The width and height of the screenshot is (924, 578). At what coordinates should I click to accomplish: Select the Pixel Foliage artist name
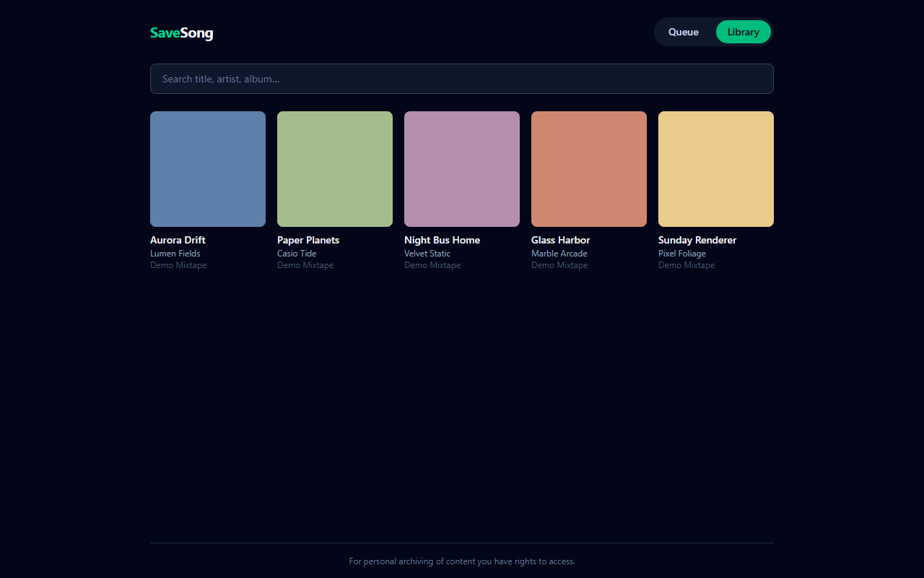[682, 254]
